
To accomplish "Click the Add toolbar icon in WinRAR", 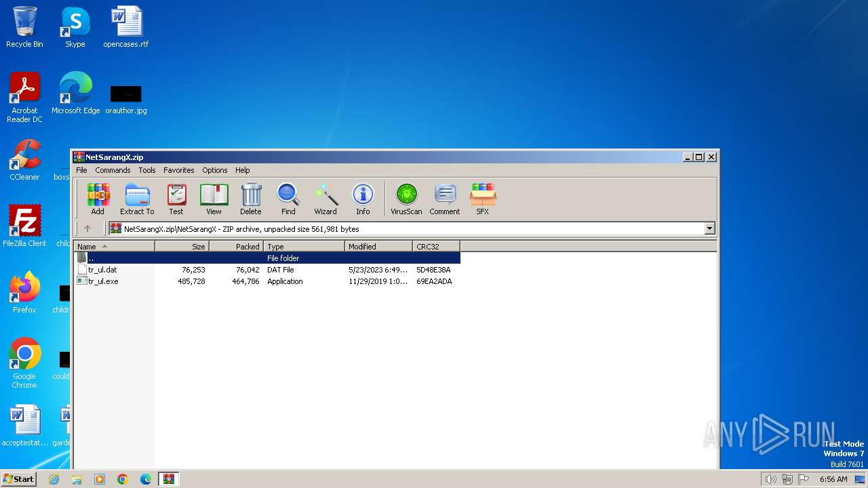I will coord(98,199).
